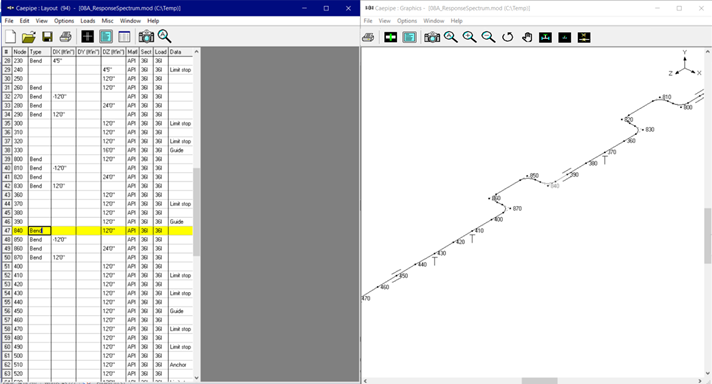Click the printer icon in the Layout window
The image size is (712, 384).
pos(65,37)
